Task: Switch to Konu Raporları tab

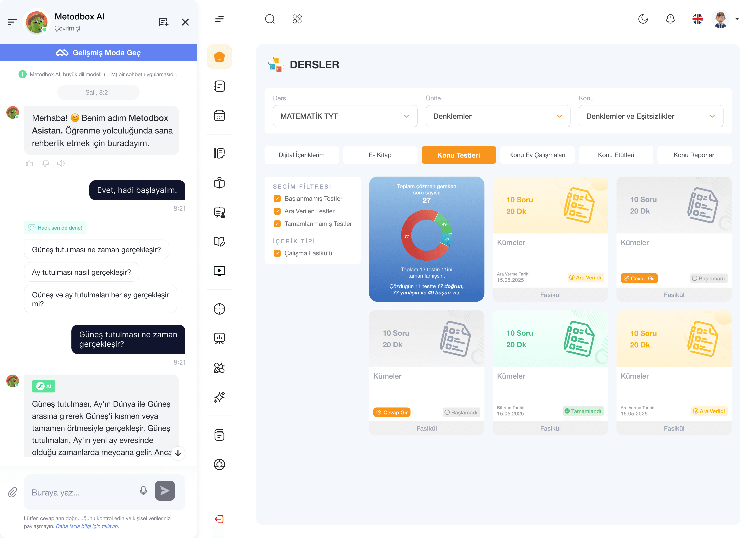Action: click(694, 155)
